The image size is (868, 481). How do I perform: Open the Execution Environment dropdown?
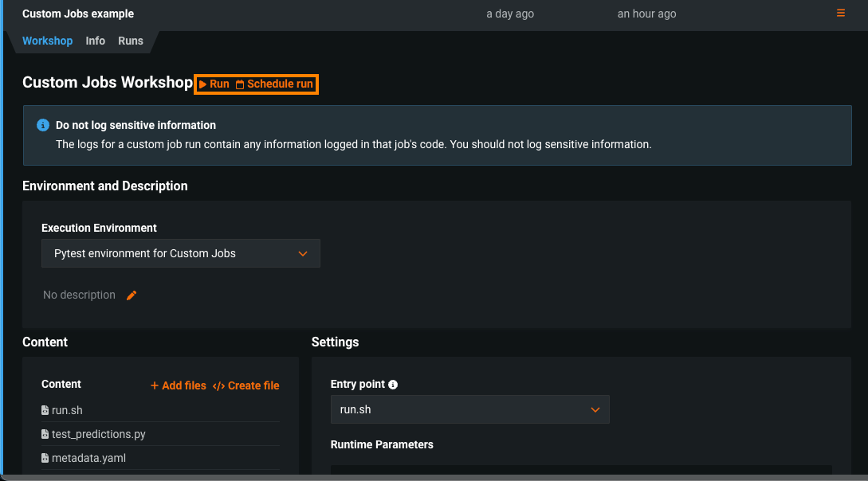[181, 253]
